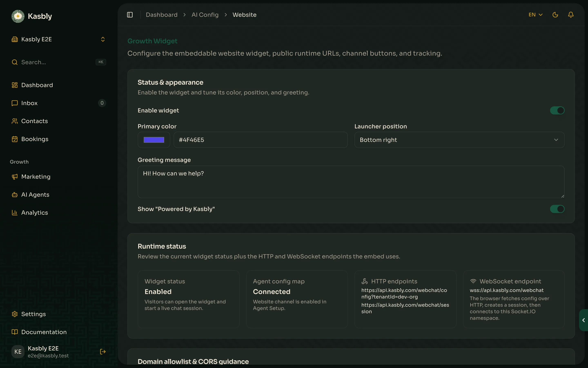Disable the Enable widget switch
Viewport: 588px width, 368px height.
coord(557,110)
